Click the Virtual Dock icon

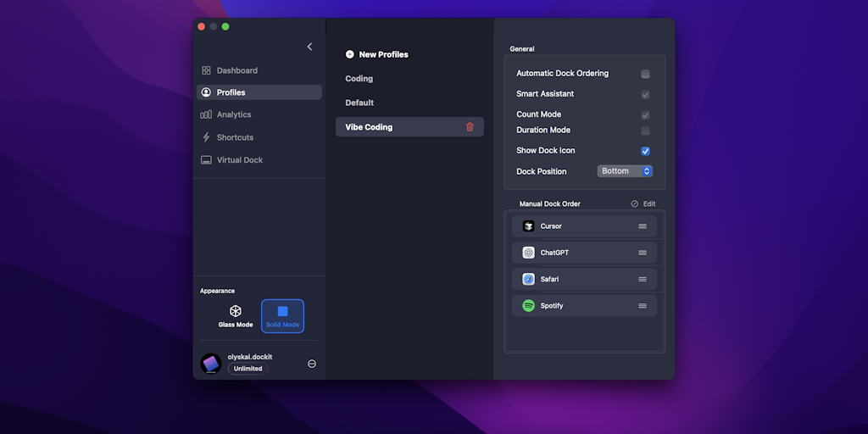(206, 160)
